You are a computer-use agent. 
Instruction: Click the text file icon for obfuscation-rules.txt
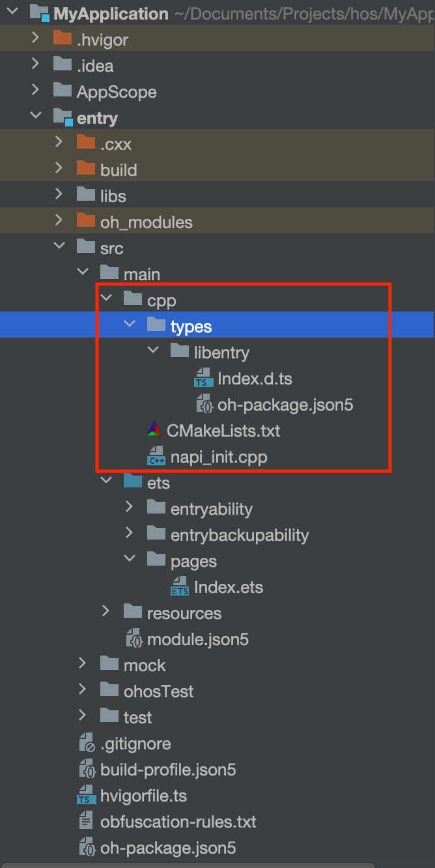coord(87,822)
